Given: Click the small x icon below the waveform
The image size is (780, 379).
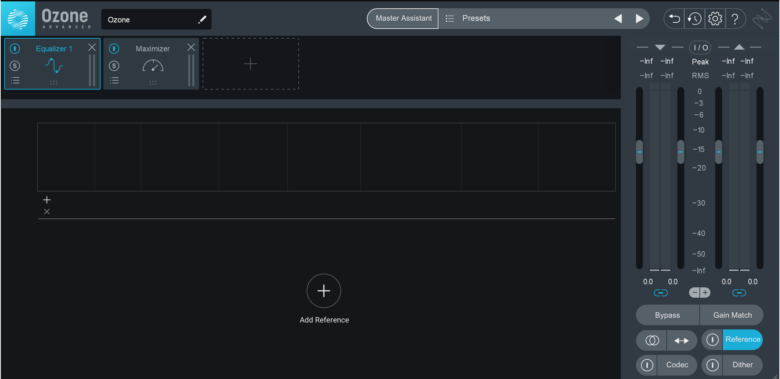Looking at the screenshot, I should (47, 212).
